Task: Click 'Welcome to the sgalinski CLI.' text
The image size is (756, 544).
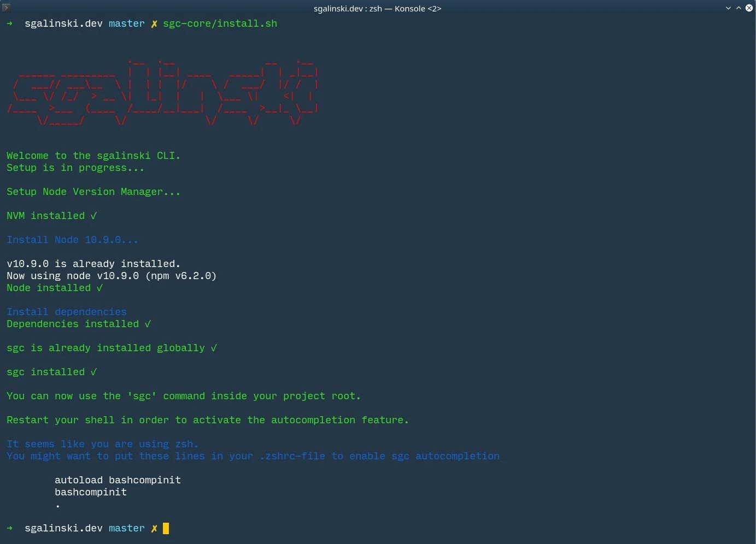Action: 93,156
